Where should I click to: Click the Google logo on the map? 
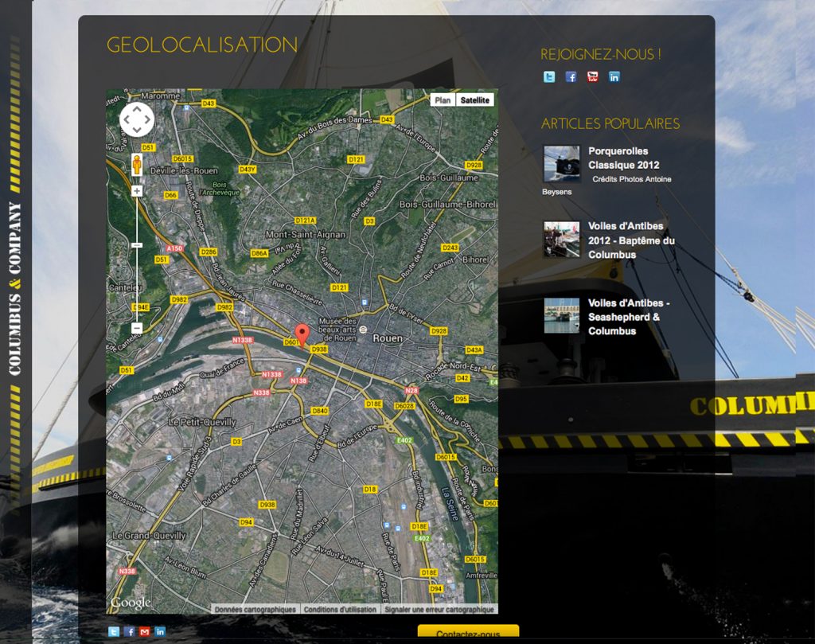131,603
